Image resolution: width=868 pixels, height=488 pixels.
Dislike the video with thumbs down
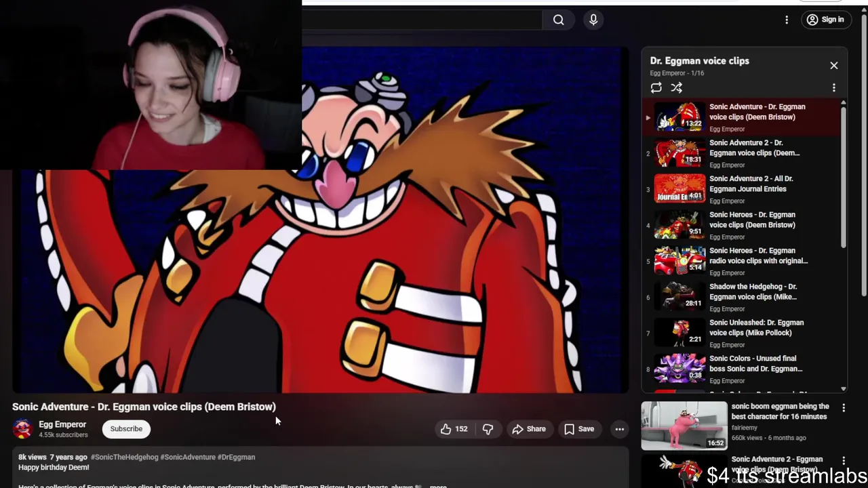click(x=488, y=429)
